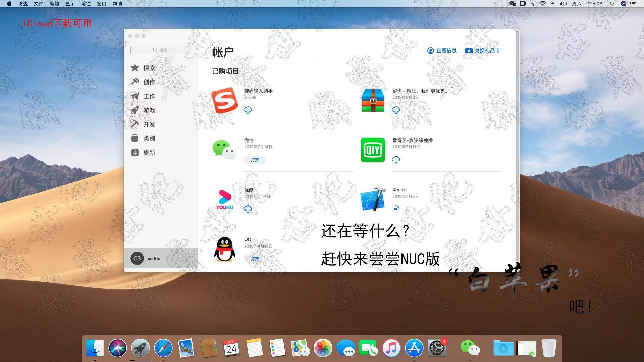644x362 pixels.
Task: Open System Preferences from the Dock
Action: coord(437,348)
